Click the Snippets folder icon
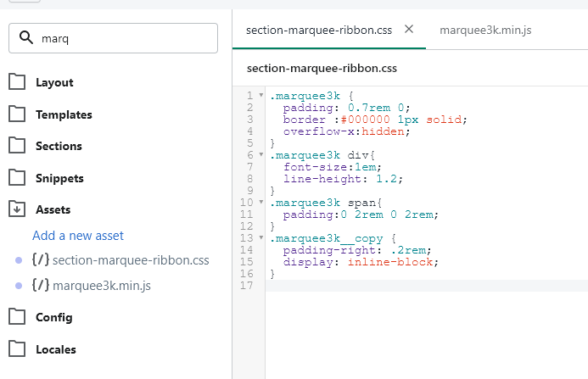Viewport: 588px width, 379px height. point(17,178)
